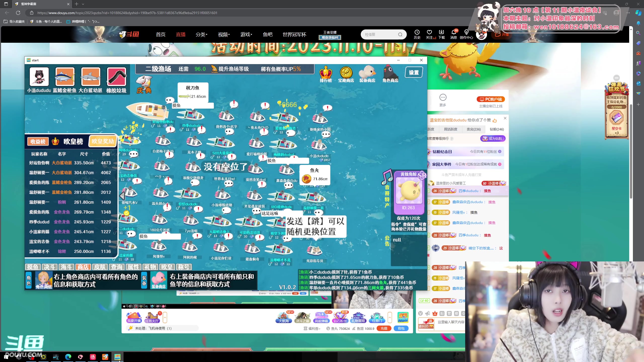
Task: Click the 摸鱼 command button
Action: pyautogui.click(x=33, y=267)
